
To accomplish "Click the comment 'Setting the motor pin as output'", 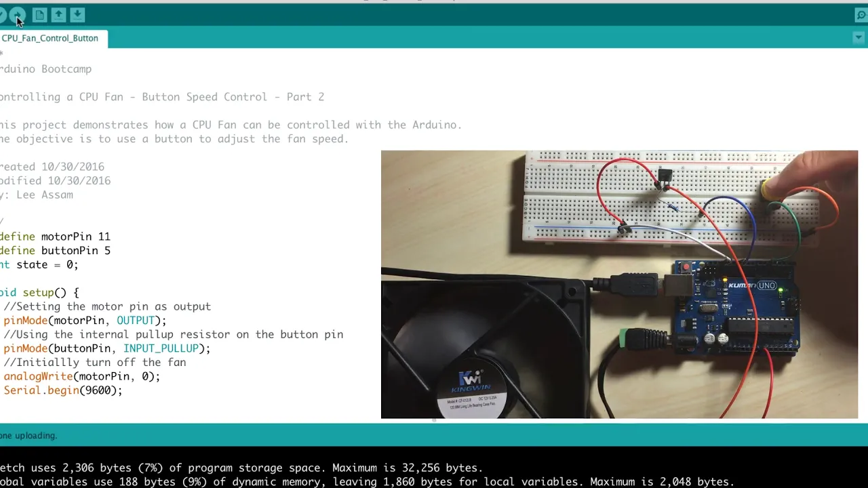I will pos(107,306).
